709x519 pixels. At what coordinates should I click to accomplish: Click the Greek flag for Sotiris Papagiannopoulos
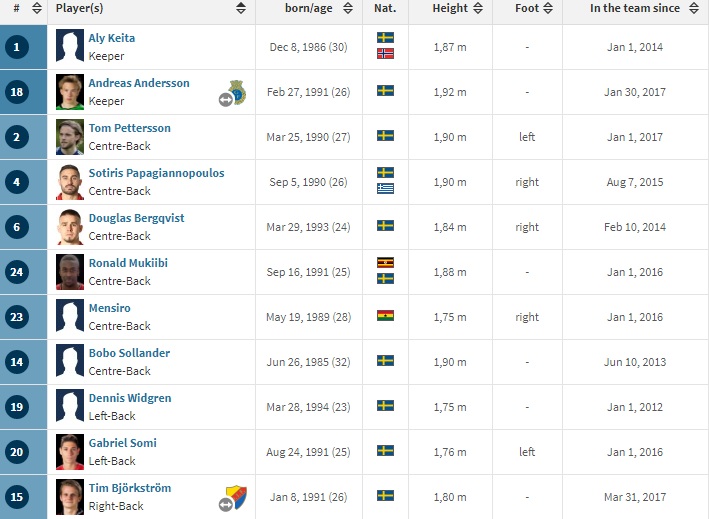[385, 189]
